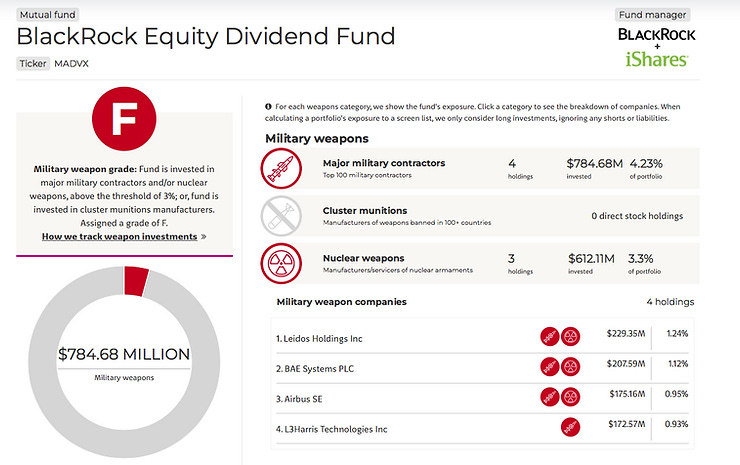Screen dimensions: 740x465
Task: Click the 4 holdings count label
Action: (670, 302)
